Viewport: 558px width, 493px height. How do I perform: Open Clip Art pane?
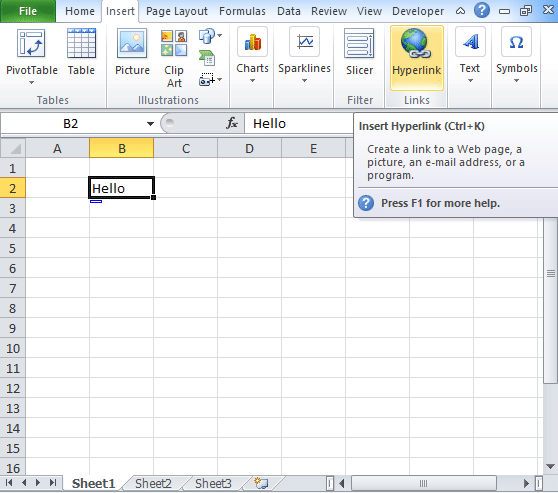pyautogui.click(x=174, y=57)
